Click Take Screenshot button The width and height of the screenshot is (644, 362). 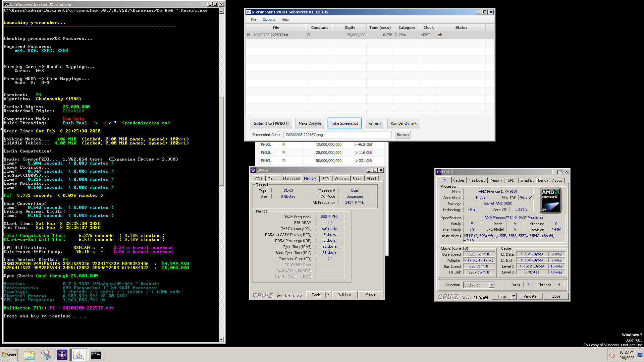point(344,123)
